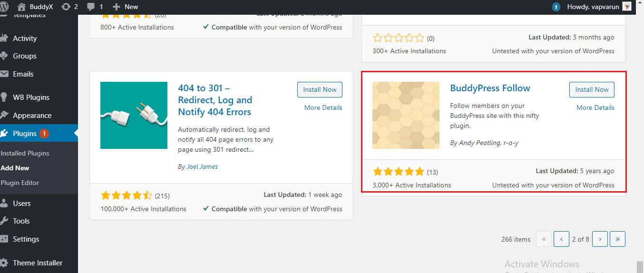
Task: Click the Theme Installer gear icon
Action: [x=4, y=263]
